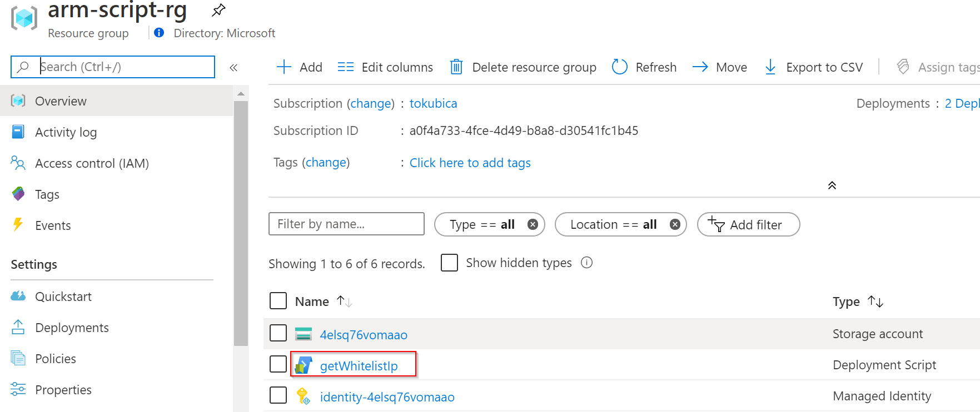
Task: Enable the Show hidden types checkbox
Action: coord(449,263)
